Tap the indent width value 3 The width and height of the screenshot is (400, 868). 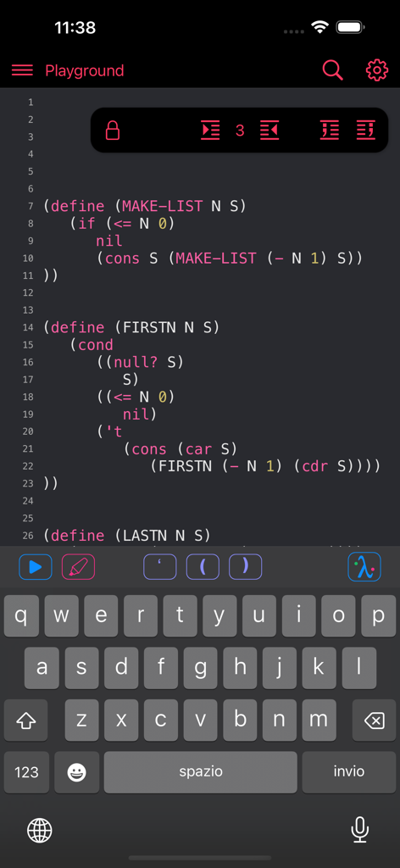[x=240, y=131]
